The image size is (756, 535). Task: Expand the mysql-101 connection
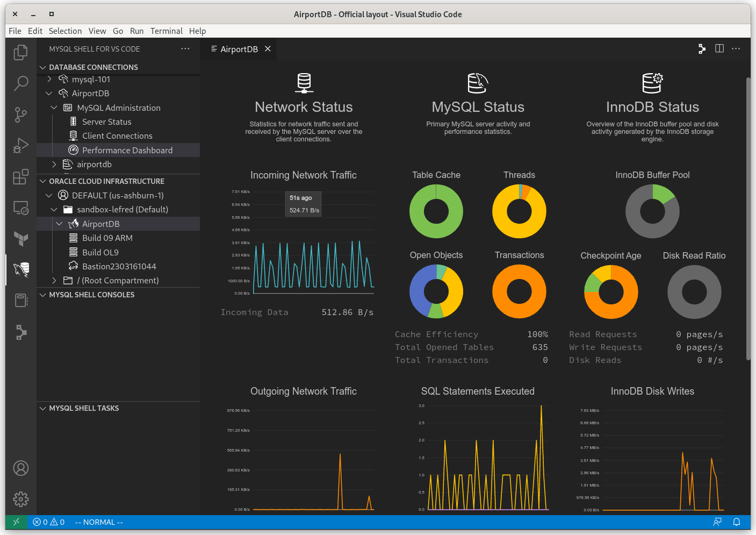pyautogui.click(x=49, y=79)
